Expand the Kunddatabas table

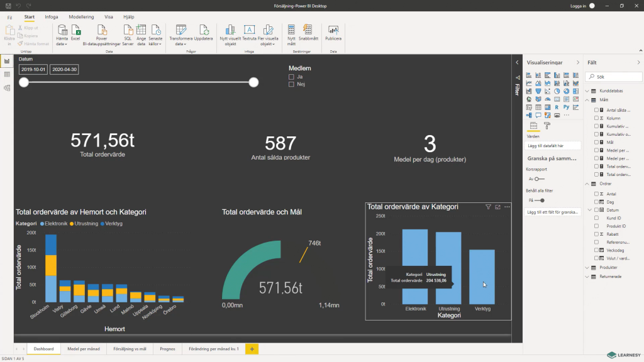click(x=587, y=90)
